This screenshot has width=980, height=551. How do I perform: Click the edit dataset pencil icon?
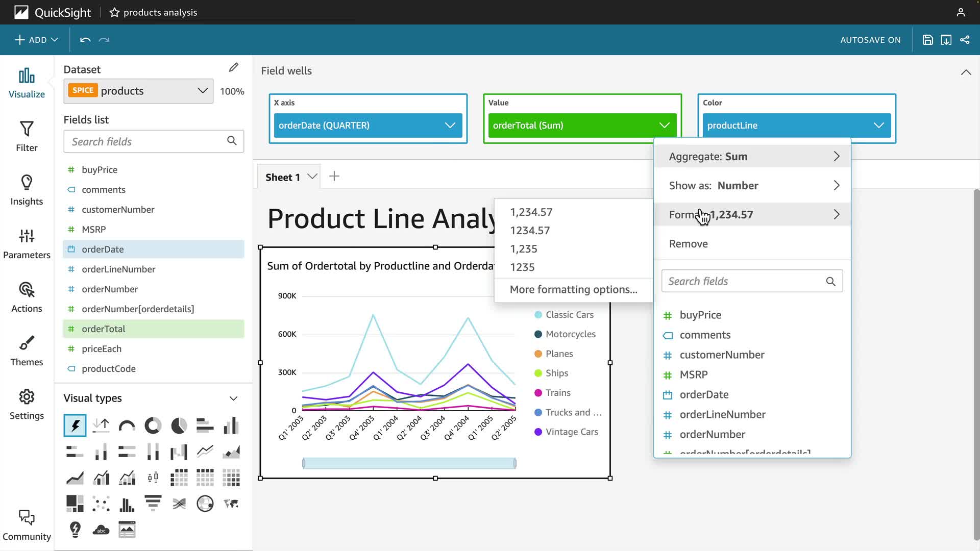[x=233, y=67]
